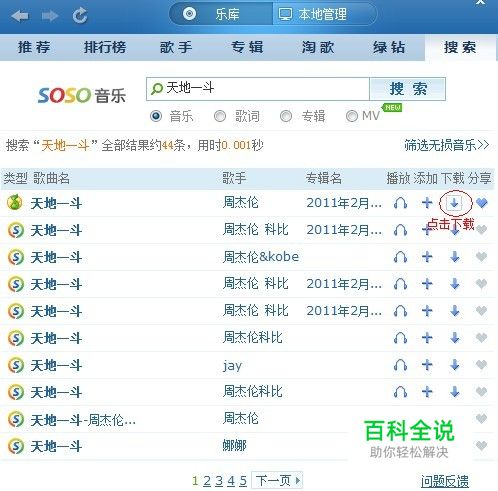Click the 下一页 next page button

277,481
